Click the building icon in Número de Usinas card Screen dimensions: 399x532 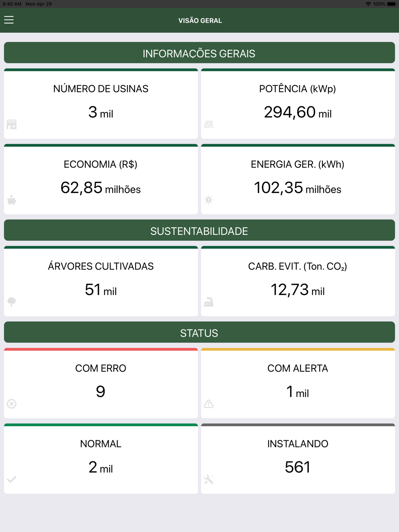(x=12, y=124)
